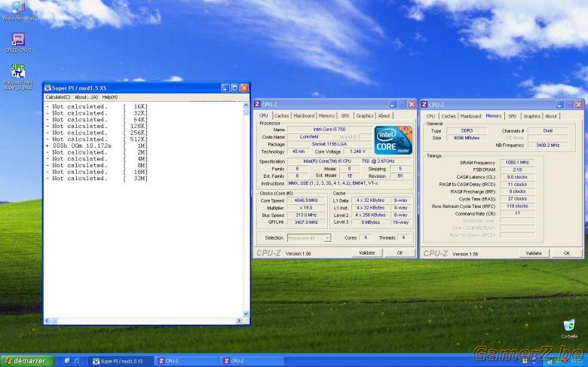Image resolution: width=588 pixels, height=367 pixels.
Task: Click Super PI horizontal scrollbar left arrow
Action: click(x=47, y=321)
